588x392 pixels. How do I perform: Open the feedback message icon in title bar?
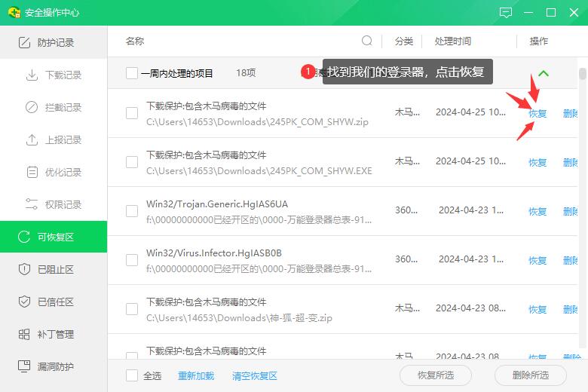[x=506, y=13]
